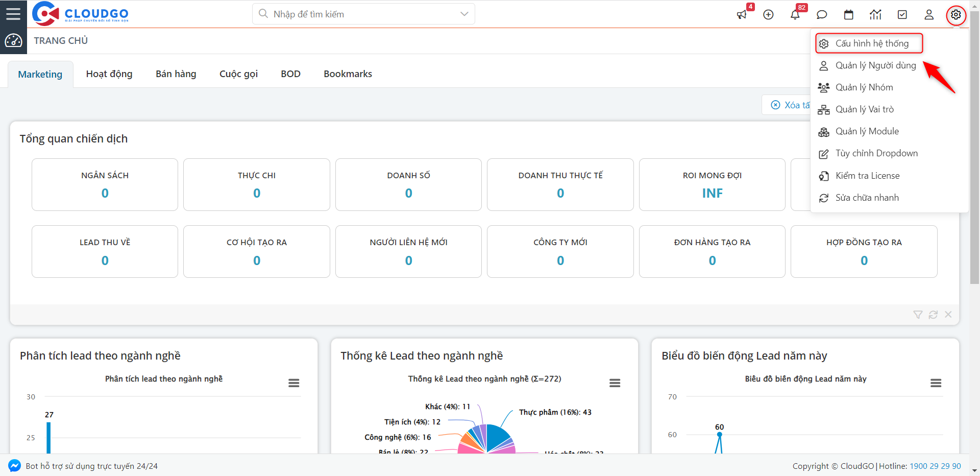The image size is (980, 476).
Task: Click the user profile icon
Action: point(929,15)
